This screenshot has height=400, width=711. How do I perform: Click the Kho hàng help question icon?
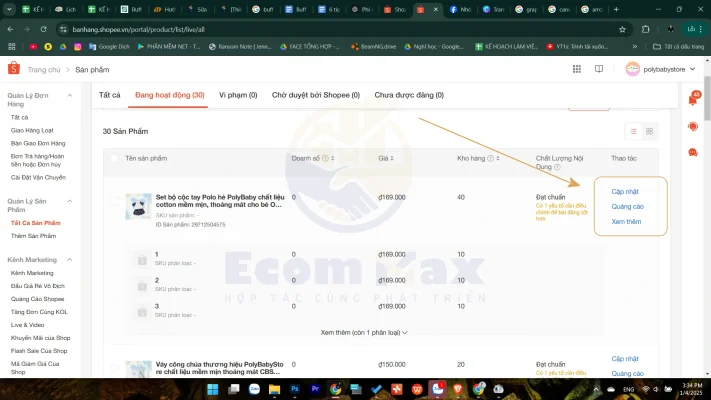pos(490,158)
